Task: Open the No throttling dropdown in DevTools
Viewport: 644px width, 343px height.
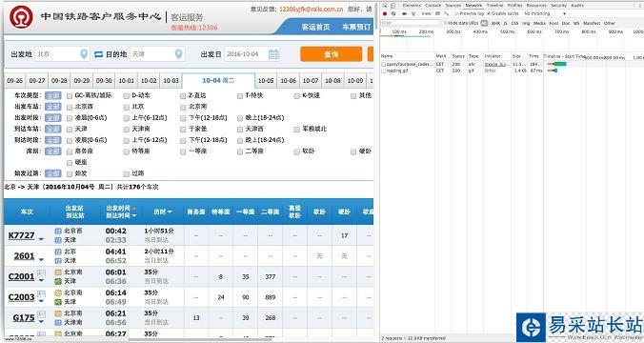Action: (545, 13)
